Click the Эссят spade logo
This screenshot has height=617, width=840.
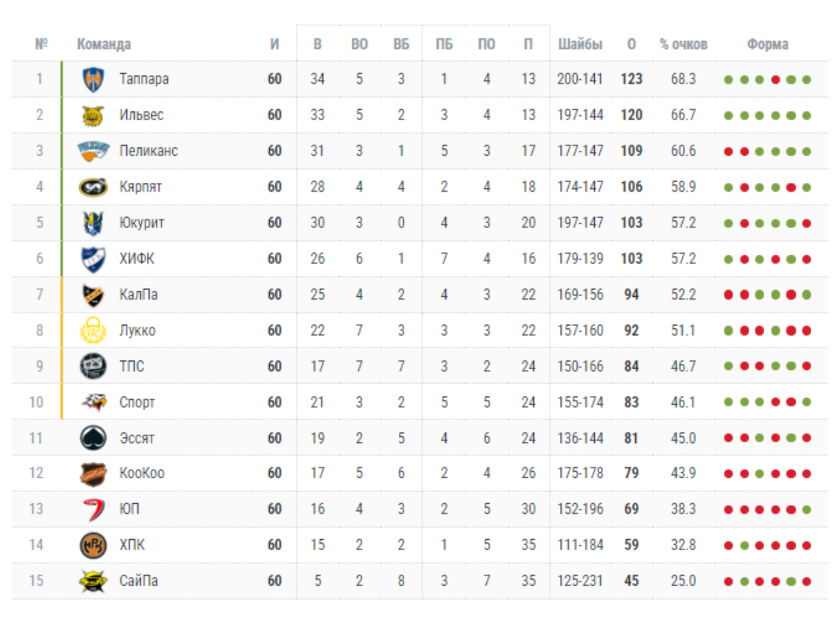pyautogui.click(x=92, y=438)
